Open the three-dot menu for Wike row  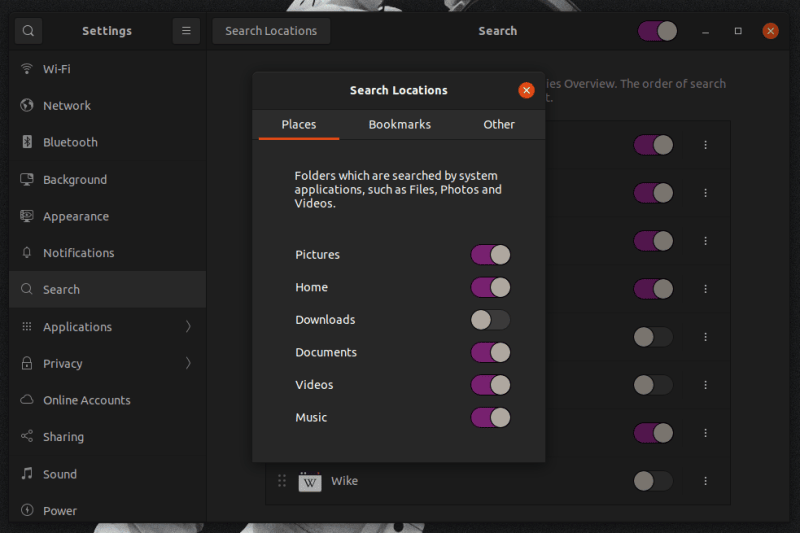tap(706, 481)
